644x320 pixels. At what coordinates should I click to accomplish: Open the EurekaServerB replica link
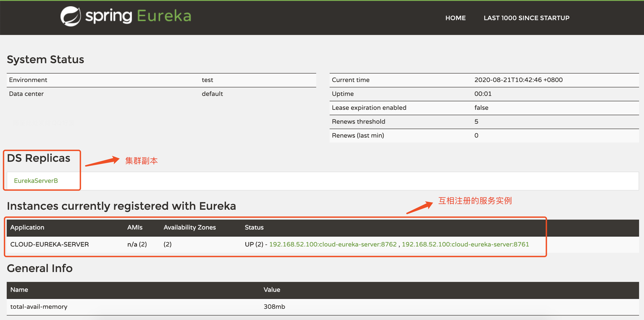36,181
